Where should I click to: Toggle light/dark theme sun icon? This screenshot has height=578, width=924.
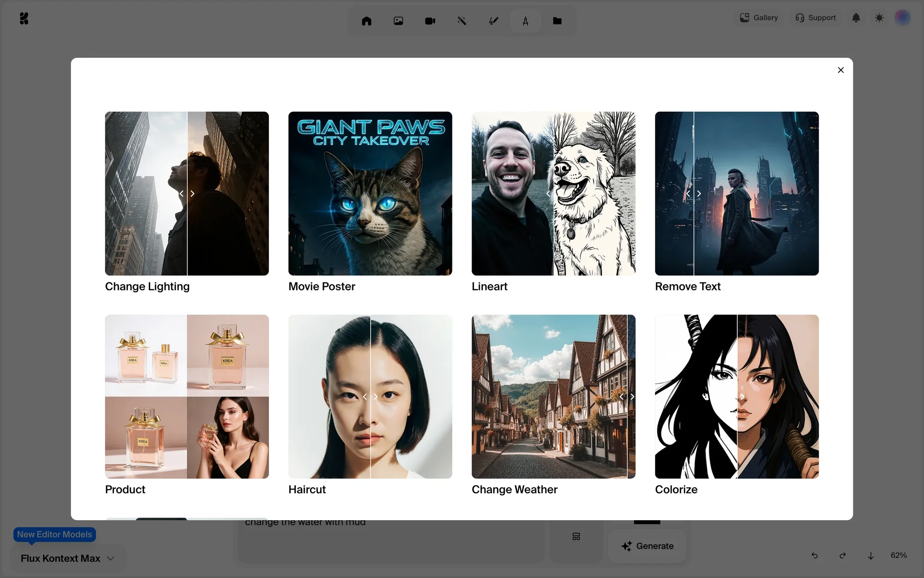point(879,18)
